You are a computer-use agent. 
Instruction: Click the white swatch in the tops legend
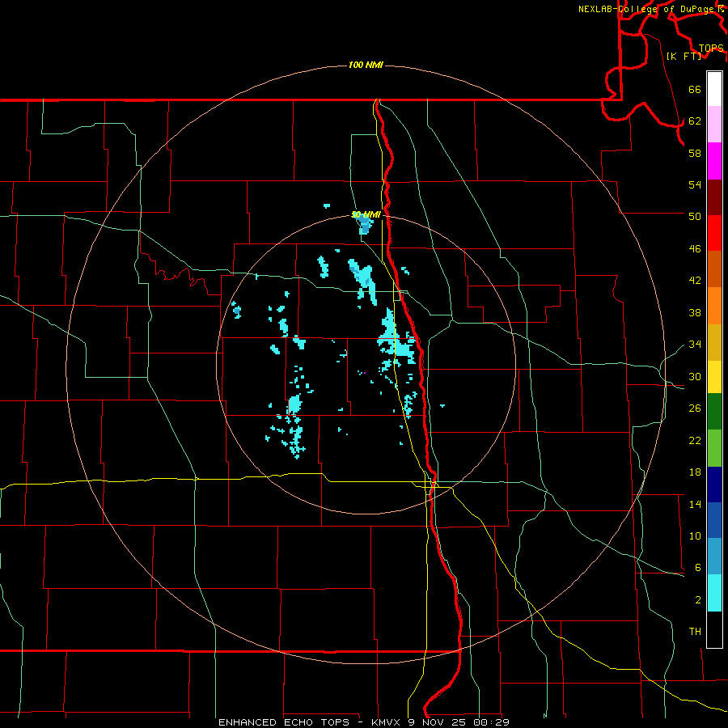[x=714, y=89]
